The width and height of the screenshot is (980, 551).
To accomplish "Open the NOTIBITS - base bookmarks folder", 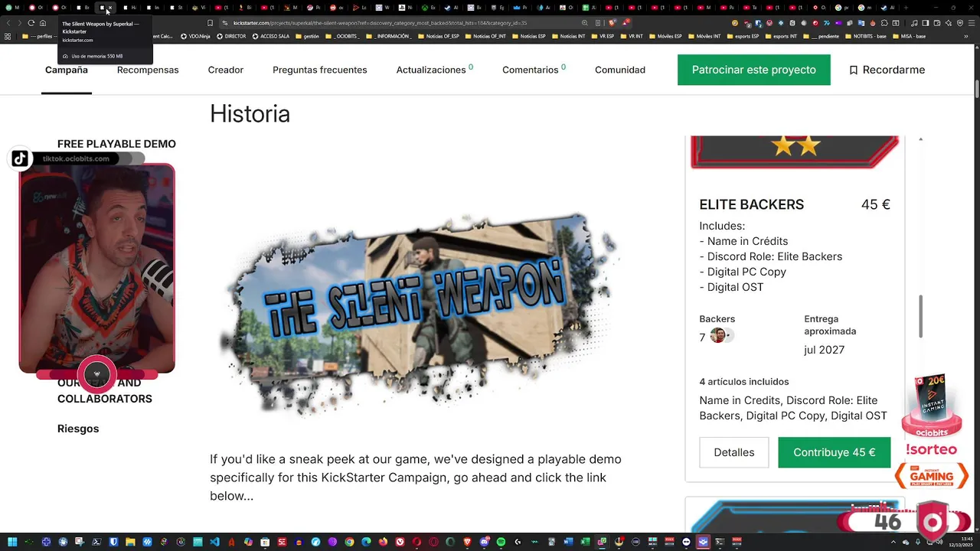I will tap(865, 36).
